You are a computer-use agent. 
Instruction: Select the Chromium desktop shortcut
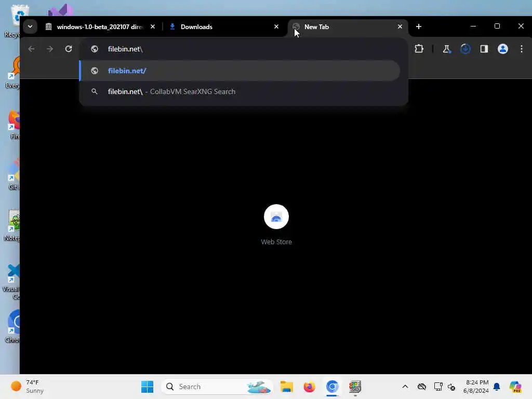click(x=13, y=326)
